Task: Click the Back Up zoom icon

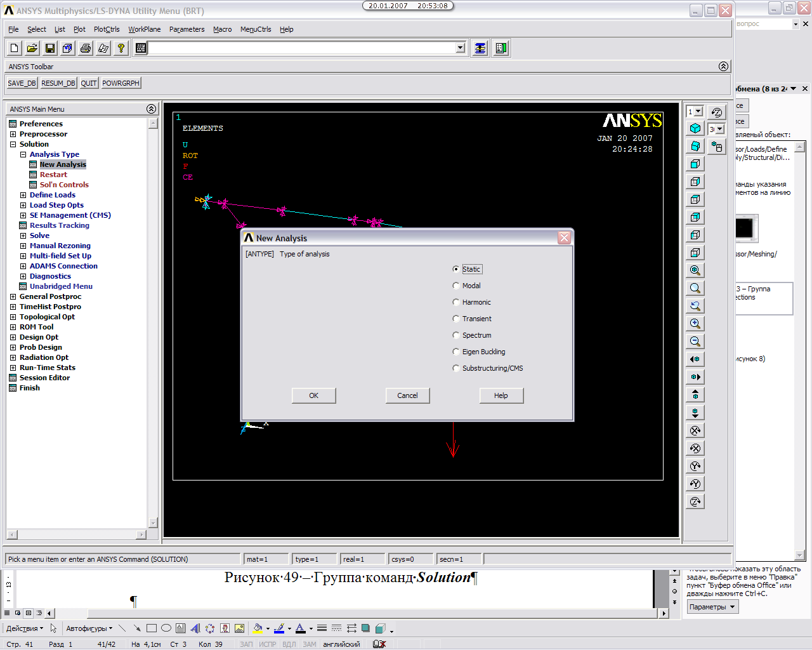Action: tap(695, 306)
